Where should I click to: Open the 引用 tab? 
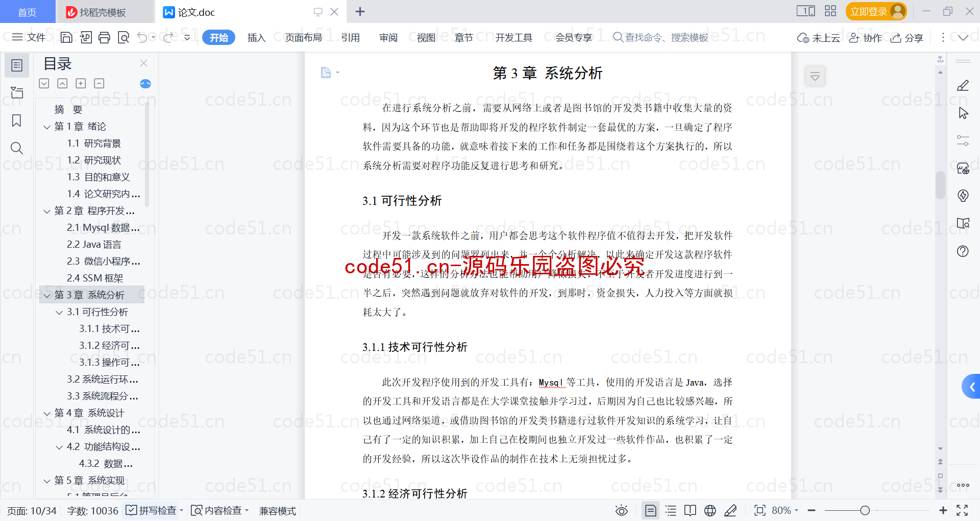(351, 37)
